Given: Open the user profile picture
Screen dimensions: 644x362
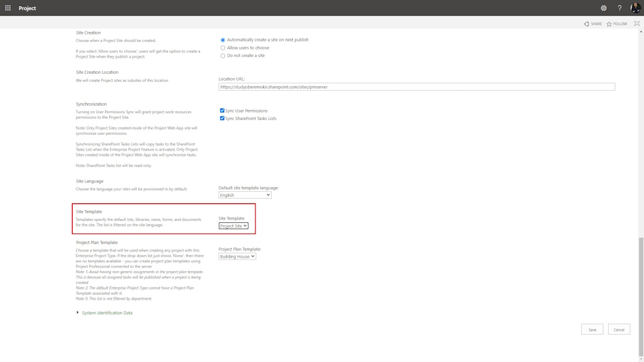Looking at the screenshot, I should pyautogui.click(x=635, y=8).
